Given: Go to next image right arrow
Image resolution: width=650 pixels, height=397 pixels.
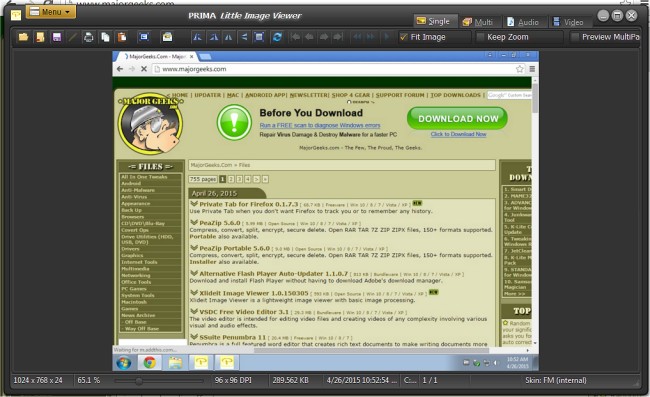Looking at the screenshot, I should [324, 37].
